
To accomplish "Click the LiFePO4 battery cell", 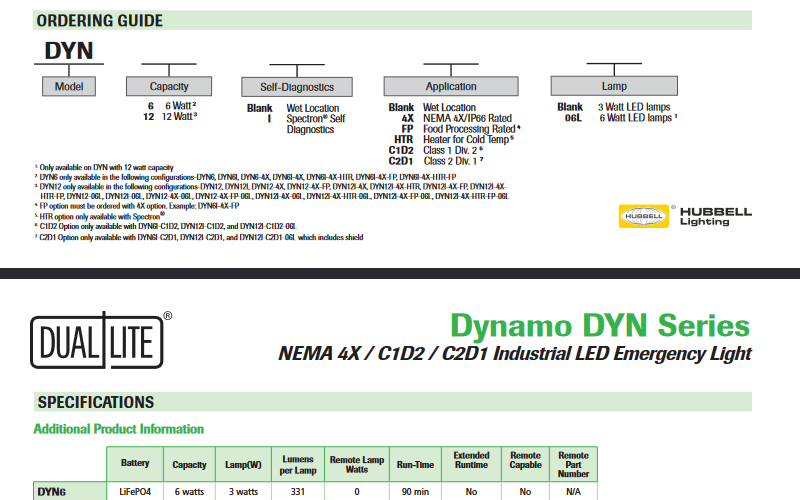I will (x=135, y=492).
